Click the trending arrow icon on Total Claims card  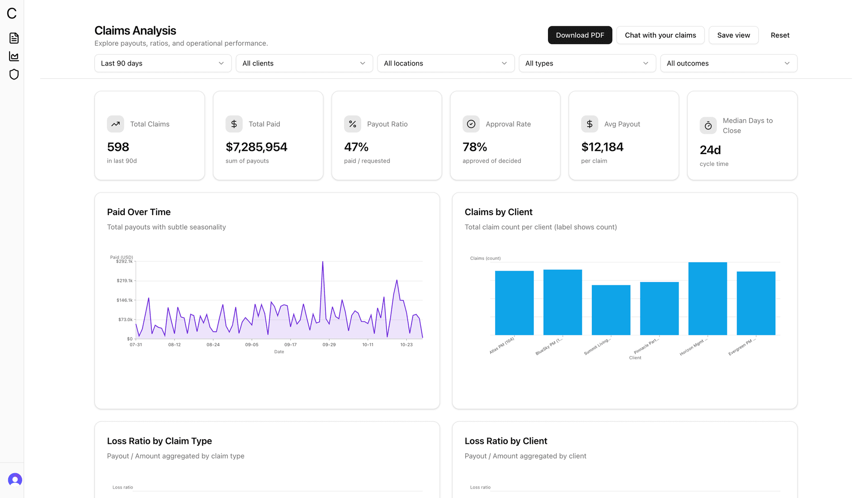click(115, 124)
